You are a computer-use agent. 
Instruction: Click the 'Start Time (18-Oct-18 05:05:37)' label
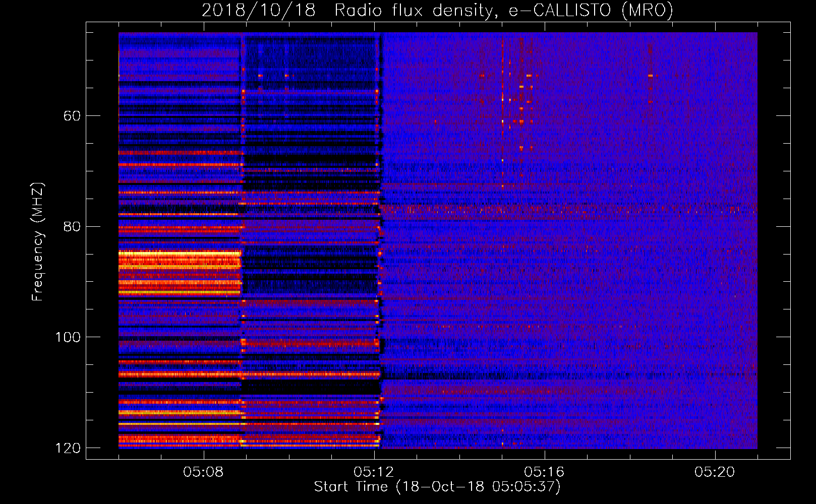pyautogui.click(x=437, y=487)
